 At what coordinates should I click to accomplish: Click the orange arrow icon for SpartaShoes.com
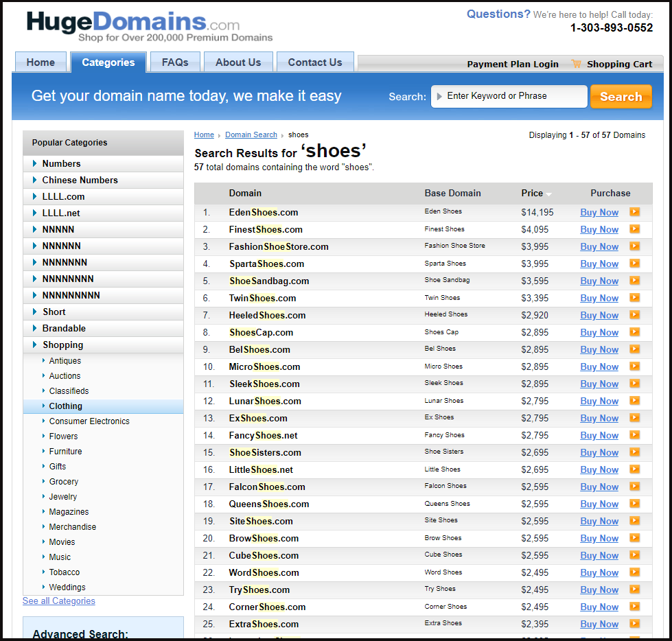coord(635,263)
